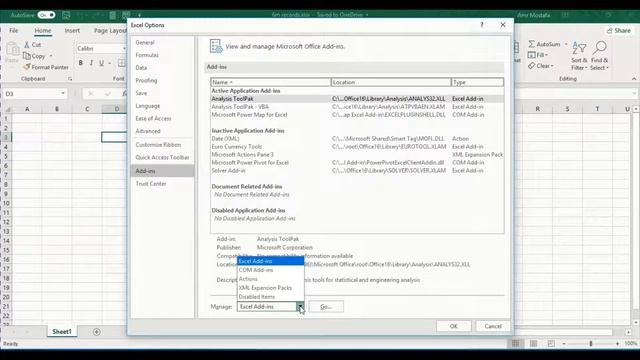Screen dimensions: 640x360
Task: Toggle the AutoSave switch
Action: 46,15
